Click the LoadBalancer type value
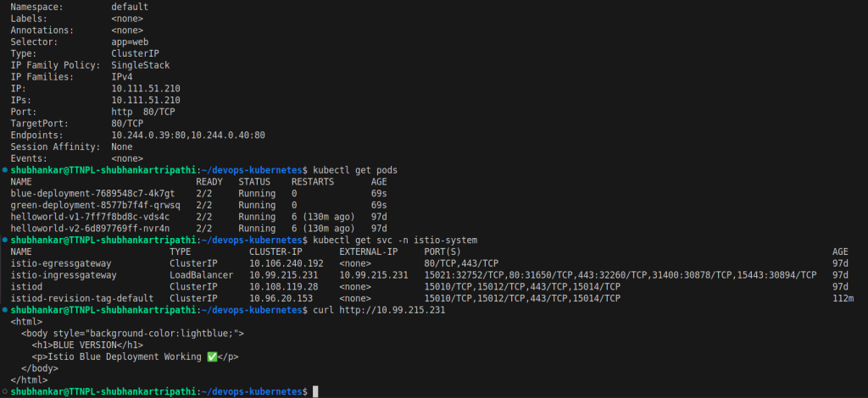Image resolution: width=868 pixels, height=398 pixels. pyautogui.click(x=201, y=275)
